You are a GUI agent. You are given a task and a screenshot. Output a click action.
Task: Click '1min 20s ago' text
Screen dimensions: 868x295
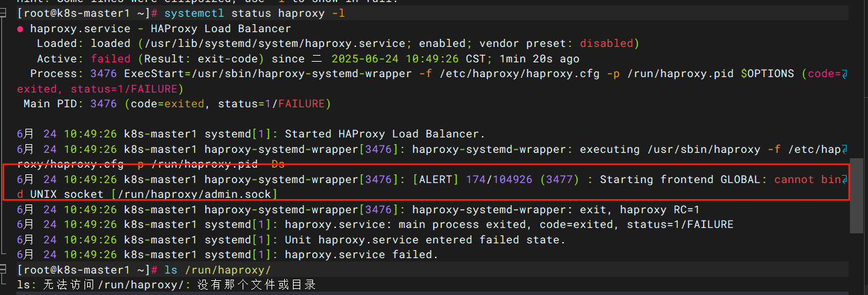[540, 58]
